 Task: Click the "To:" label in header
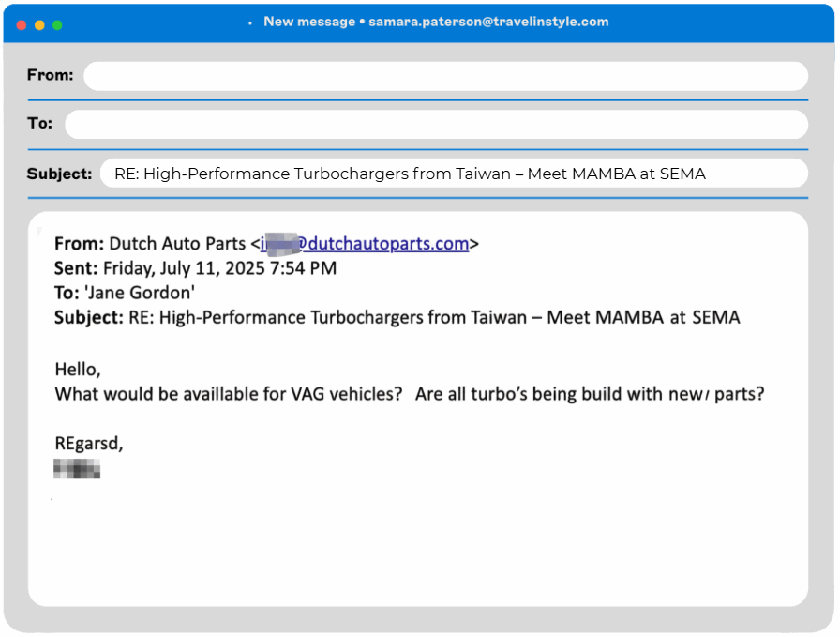(40, 124)
